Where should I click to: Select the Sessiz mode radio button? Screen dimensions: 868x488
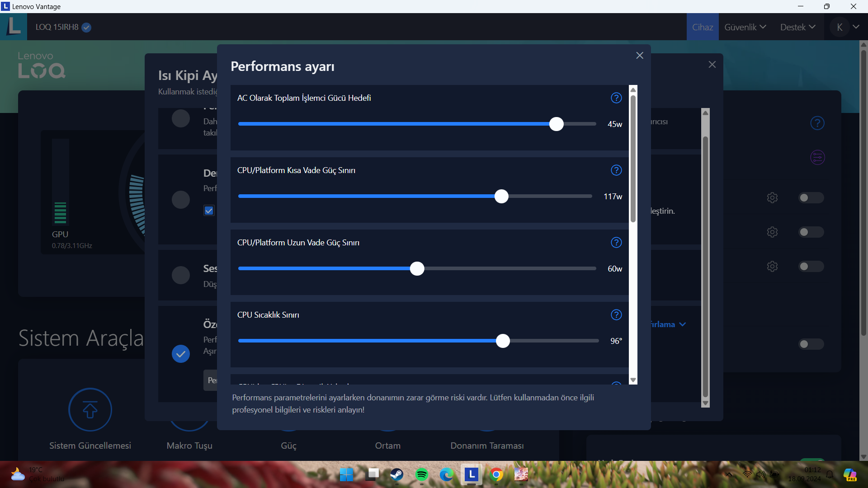[181, 275]
